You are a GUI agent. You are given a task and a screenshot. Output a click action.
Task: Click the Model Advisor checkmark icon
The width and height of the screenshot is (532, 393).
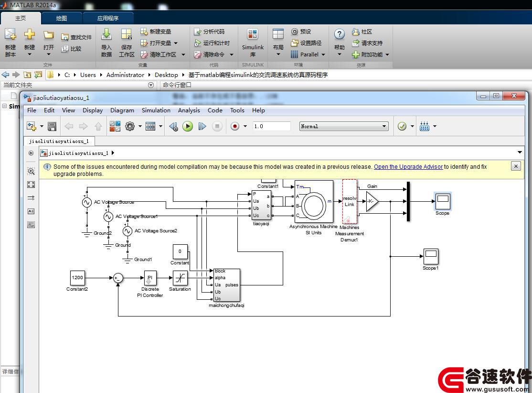[402, 126]
